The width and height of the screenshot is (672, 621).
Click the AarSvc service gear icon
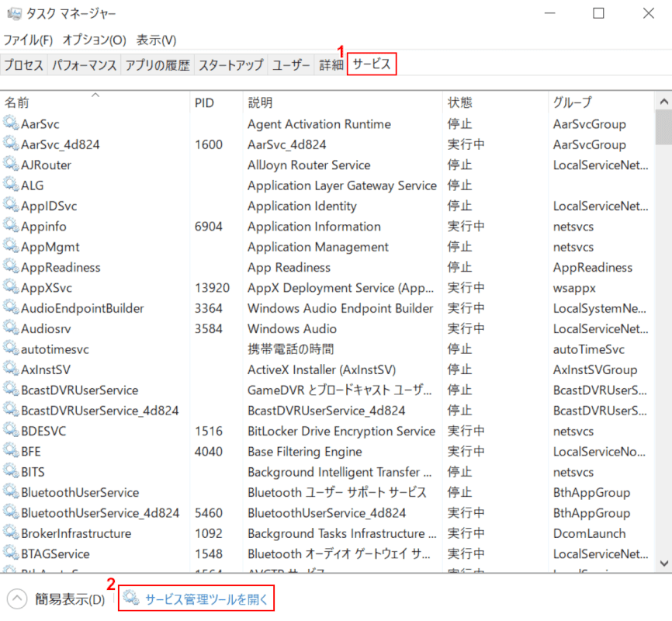11,123
